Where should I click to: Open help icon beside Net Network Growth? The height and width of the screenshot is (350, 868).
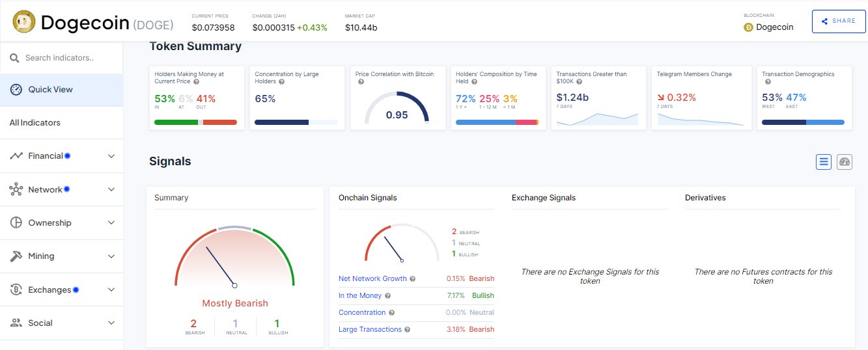point(413,278)
